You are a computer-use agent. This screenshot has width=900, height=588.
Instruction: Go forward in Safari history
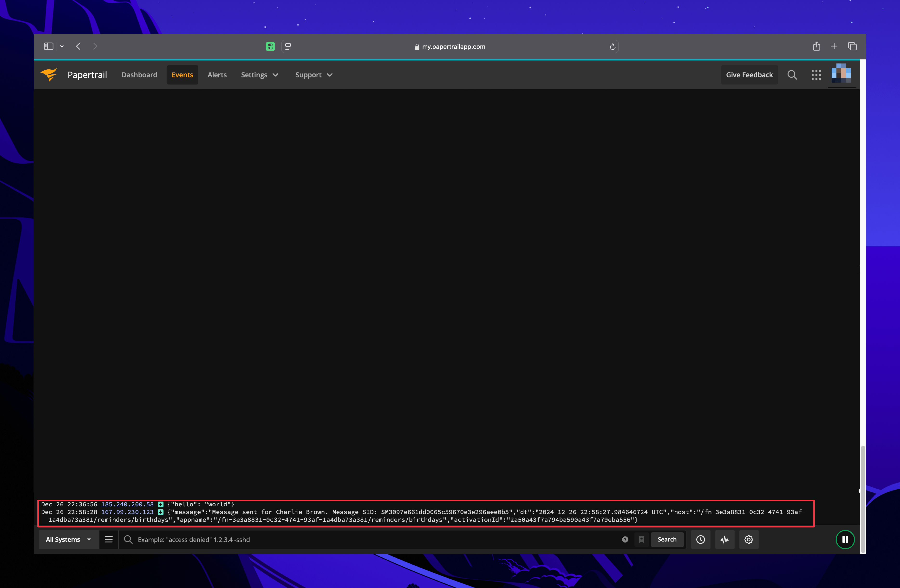[95, 46]
